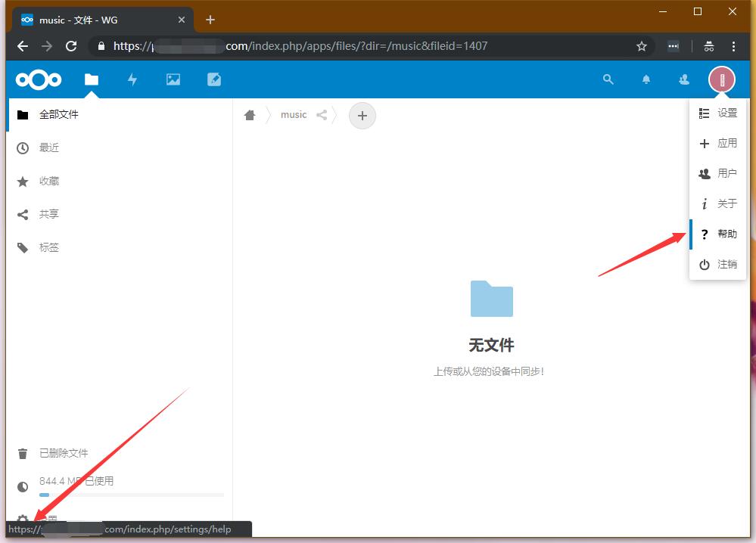Open 收藏 favorites view
The width and height of the screenshot is (756, 543).
click(120, 182)
